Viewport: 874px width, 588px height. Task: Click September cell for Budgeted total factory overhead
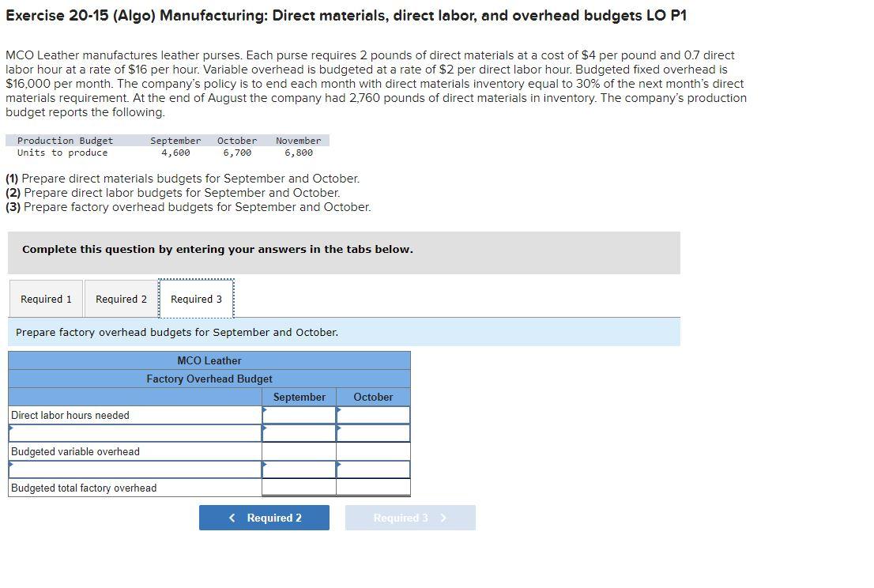[x=299, y=488]
